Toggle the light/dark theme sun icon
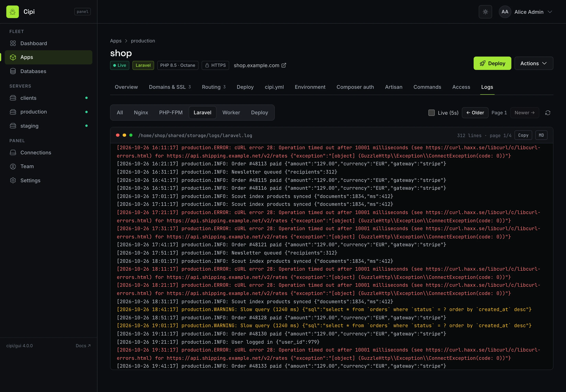 tap(485, 12)
